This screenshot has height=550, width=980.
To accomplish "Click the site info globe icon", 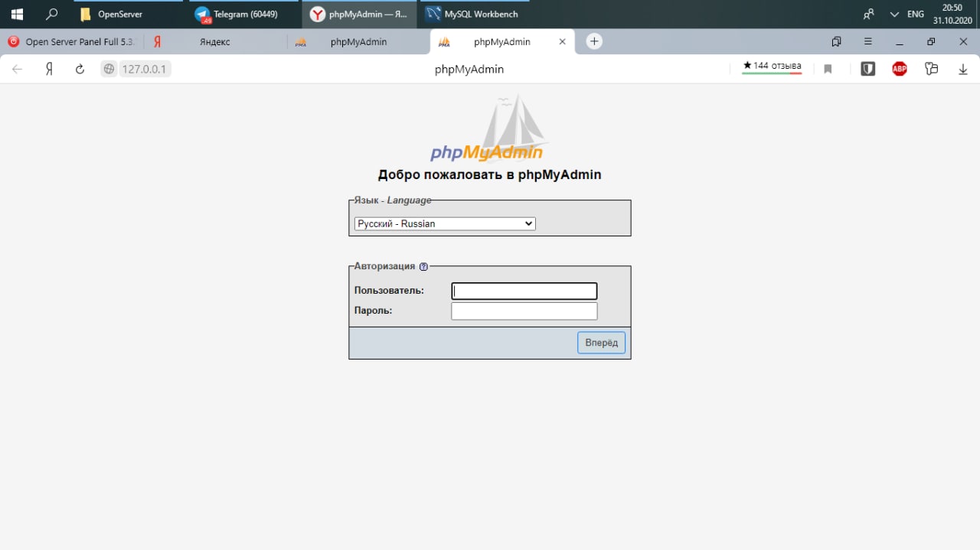I will (x=109, y=69).
